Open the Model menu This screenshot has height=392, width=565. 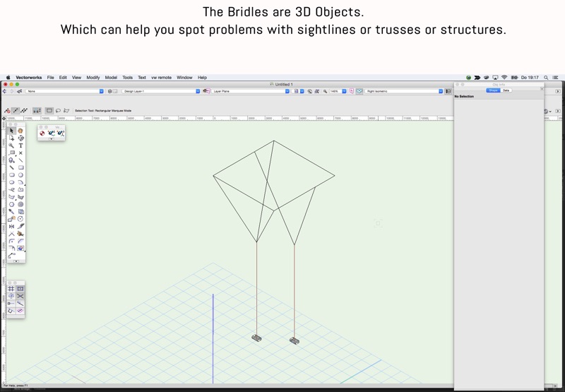pos(111,78)
